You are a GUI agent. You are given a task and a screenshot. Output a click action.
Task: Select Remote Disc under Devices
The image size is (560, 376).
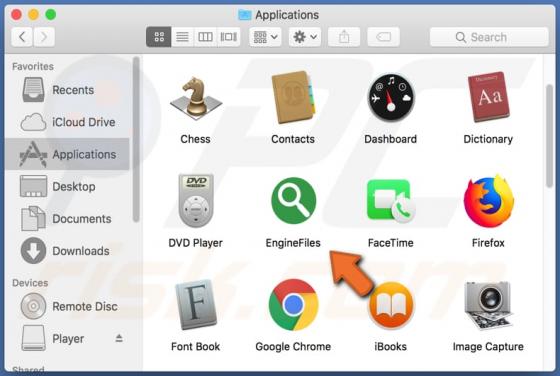tap(68, 306)
